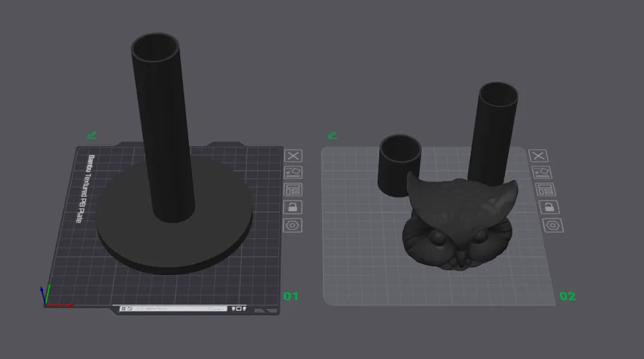The height and width of the screenshot is (359, 644).
Task: Open plate 02 settings hexagon icon
Action: [x=553, y=225]
